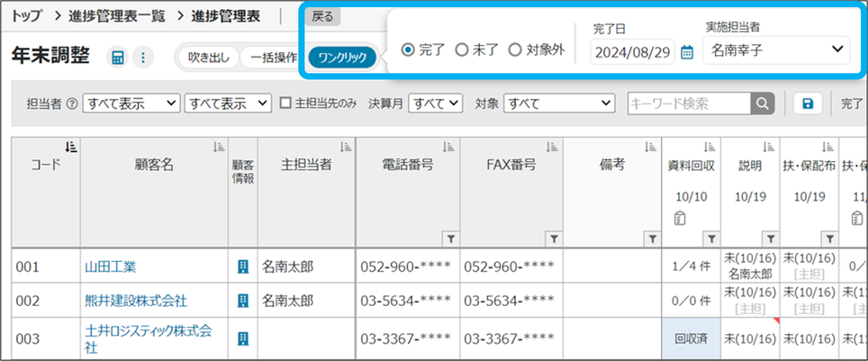The width and height of the screenshot is (868, 361).
Task: Click the 戻る button
Action: (320, 16)
